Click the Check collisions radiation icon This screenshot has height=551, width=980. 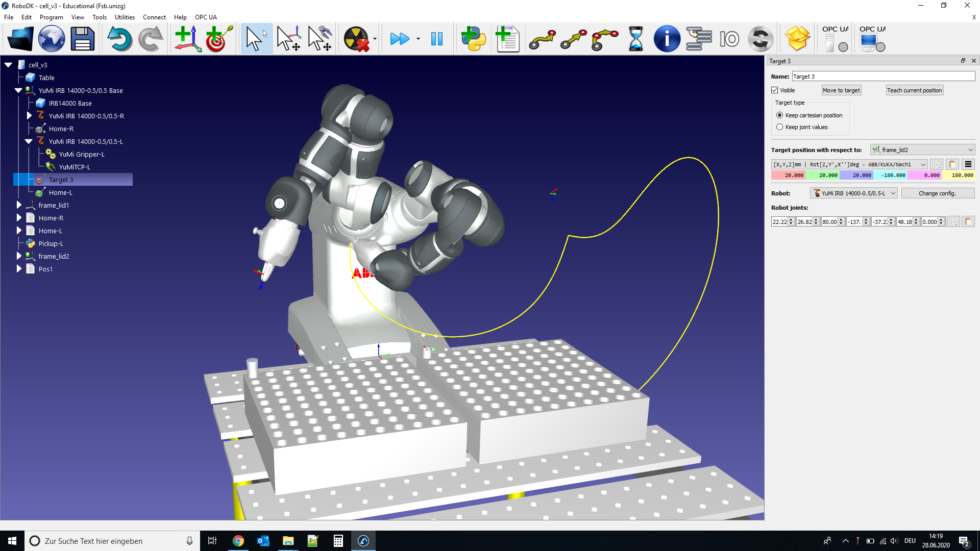tap(356, 39)
